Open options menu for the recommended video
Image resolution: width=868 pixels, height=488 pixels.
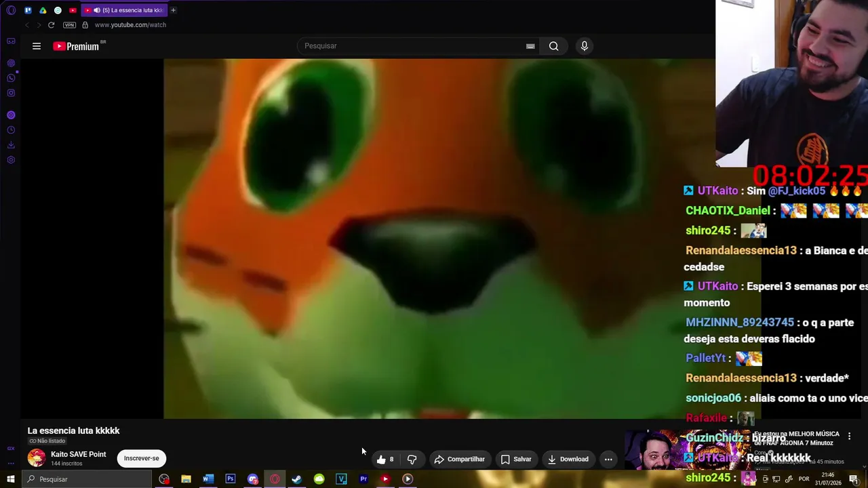[x=849, y=436]
